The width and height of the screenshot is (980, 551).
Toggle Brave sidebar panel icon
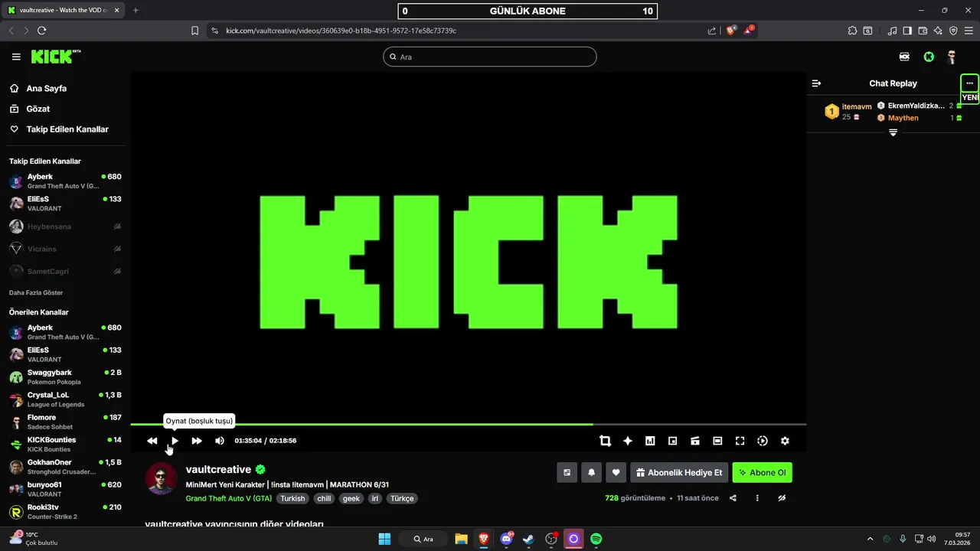907,31
